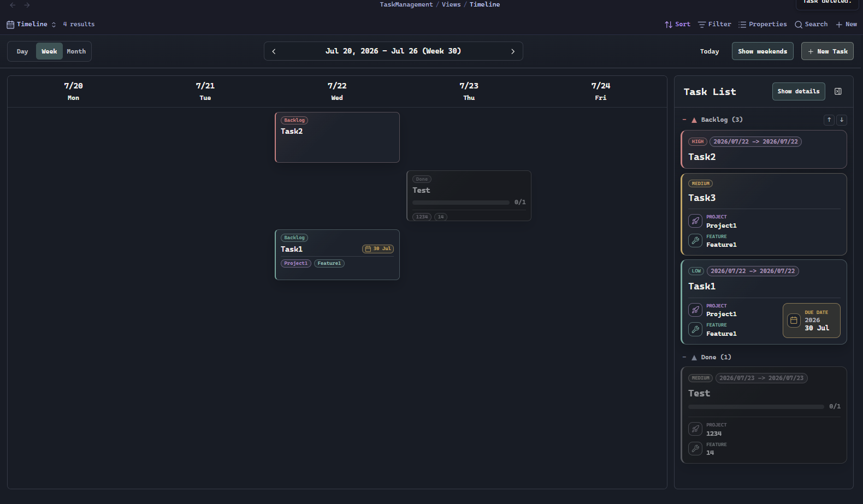Viewport: 863px width, 504px height.
Task: Click the Timeline calendar icon
Action: click(10, 25)
